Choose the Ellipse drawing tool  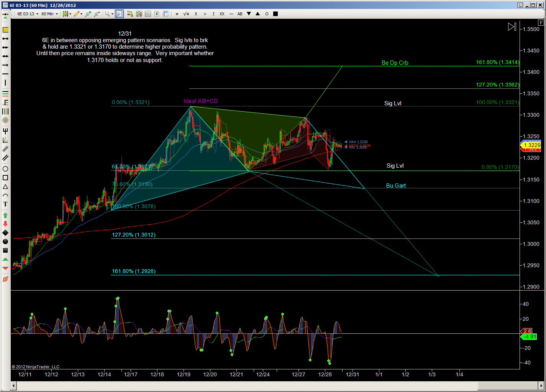5,169
